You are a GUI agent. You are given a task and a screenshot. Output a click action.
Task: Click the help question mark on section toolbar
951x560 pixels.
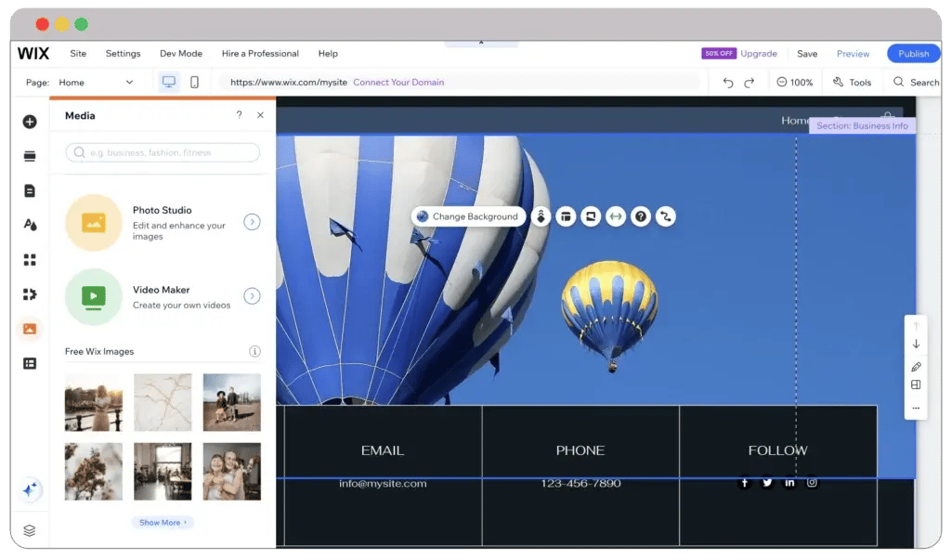[x=640, y=216]
